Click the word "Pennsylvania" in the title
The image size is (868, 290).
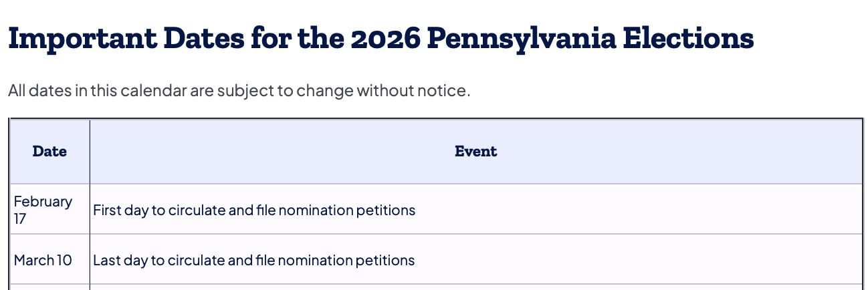click(520, 39)
